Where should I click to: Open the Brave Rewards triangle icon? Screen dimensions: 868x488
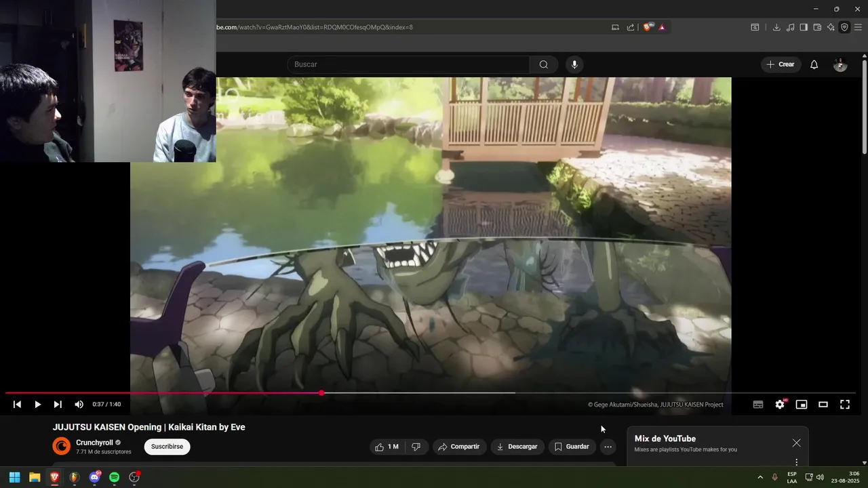tap(662, 27)
